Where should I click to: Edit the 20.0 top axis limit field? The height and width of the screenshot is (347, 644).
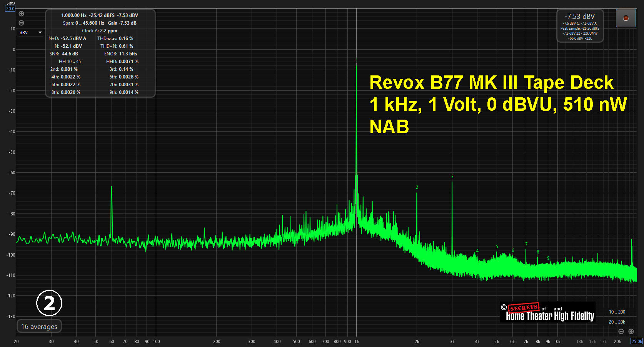[x=10, y=8]
